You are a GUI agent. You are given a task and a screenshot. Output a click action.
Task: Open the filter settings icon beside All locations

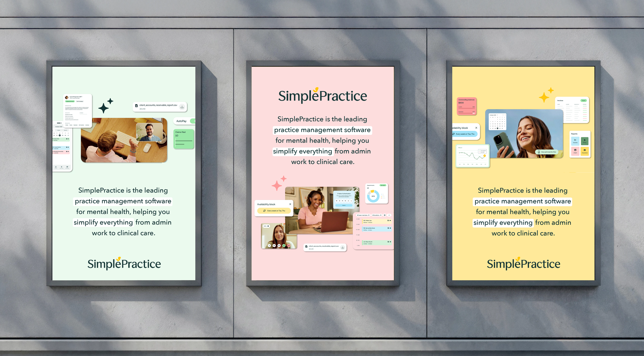pyautogui.click(x=385, y=215)
